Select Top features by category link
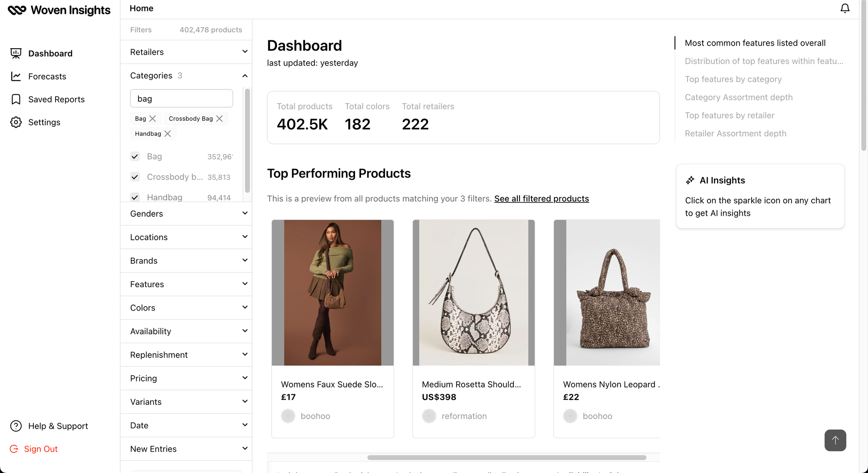 point(733,79)
